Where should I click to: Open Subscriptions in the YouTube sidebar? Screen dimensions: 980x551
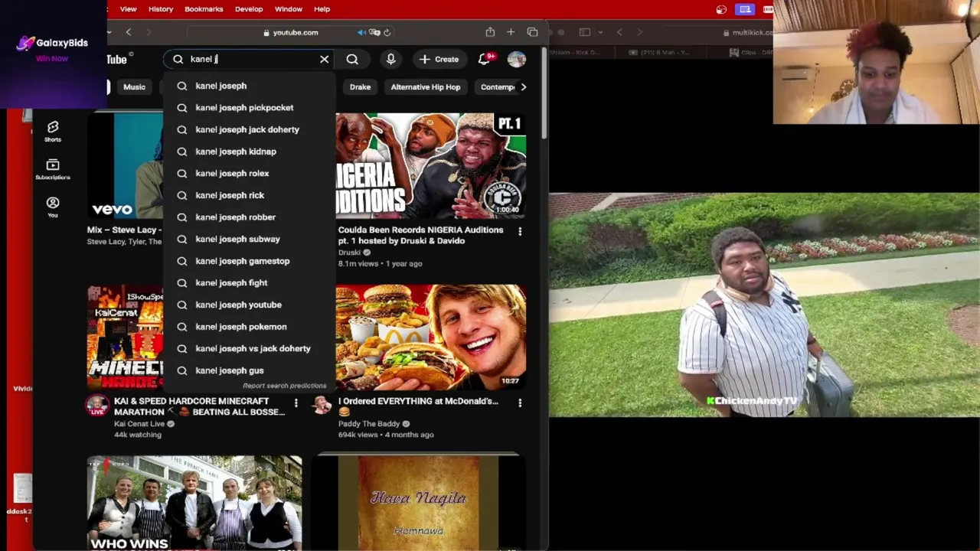[53, 169]
